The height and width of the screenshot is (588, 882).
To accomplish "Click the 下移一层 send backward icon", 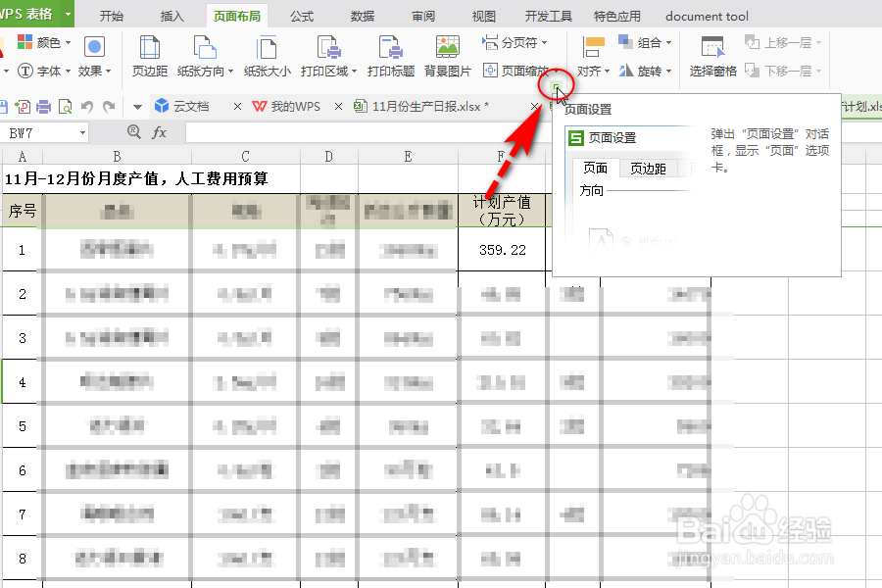I will (x=752, y=71).
